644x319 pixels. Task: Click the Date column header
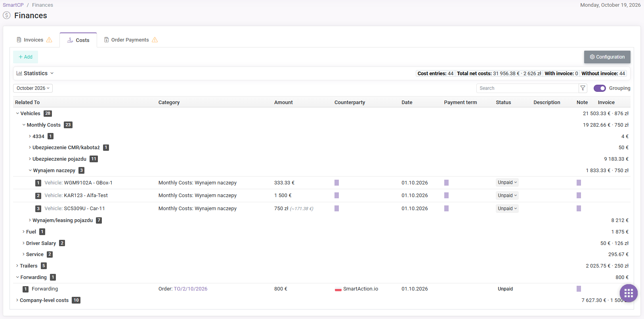click(x=407, y=103)
